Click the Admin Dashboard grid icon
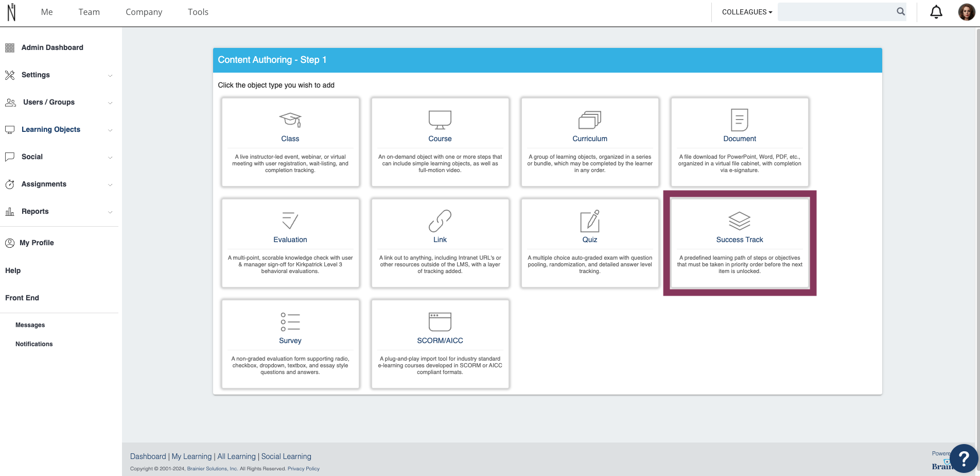The width and height of the screenshot is (980, 476). [x=10, y=48]
